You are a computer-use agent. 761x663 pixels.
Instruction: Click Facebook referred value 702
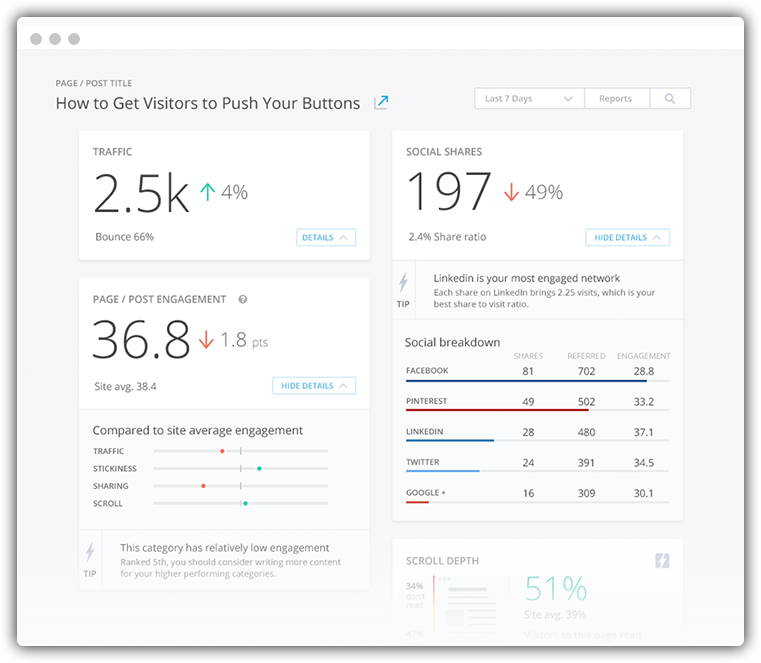(586, 371)
